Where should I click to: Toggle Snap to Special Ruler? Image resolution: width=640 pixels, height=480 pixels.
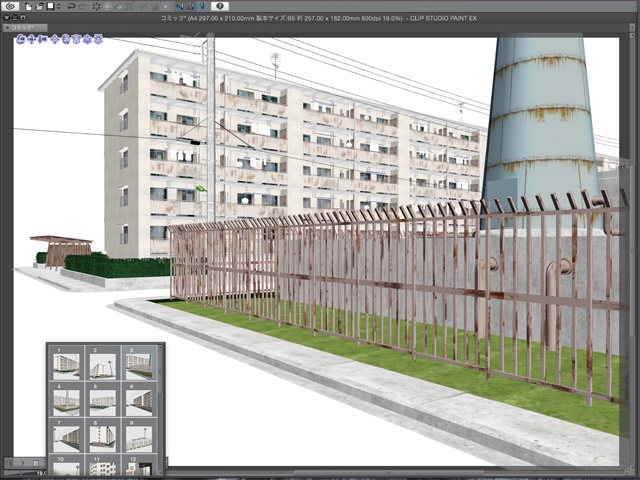coord(190,7)
